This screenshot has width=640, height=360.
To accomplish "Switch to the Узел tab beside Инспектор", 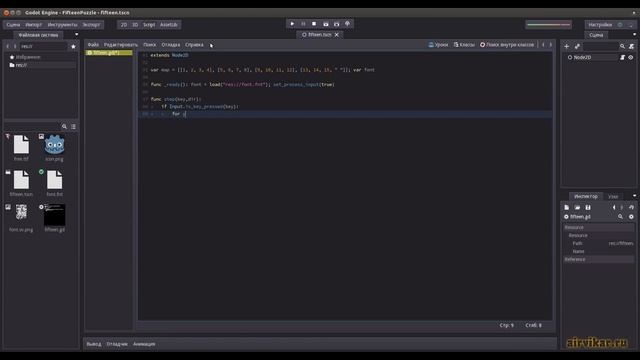I will (613, 197).
